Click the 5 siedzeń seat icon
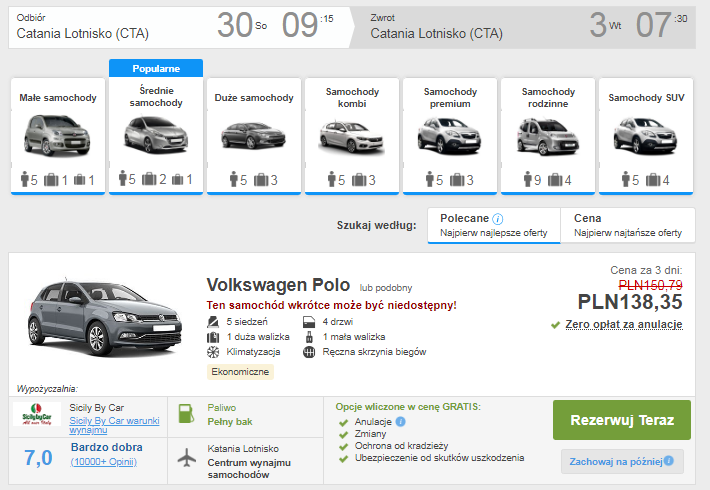 [213, 322]
